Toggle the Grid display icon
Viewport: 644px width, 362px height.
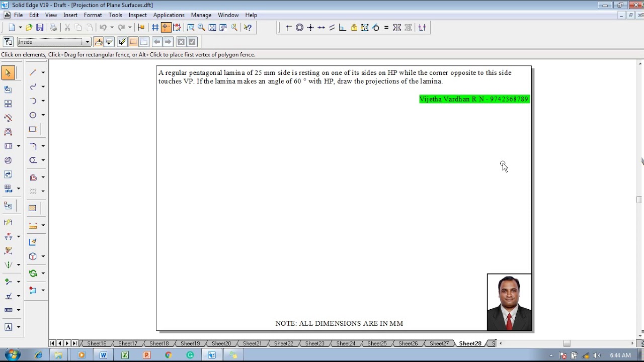[x=155, y=28]
